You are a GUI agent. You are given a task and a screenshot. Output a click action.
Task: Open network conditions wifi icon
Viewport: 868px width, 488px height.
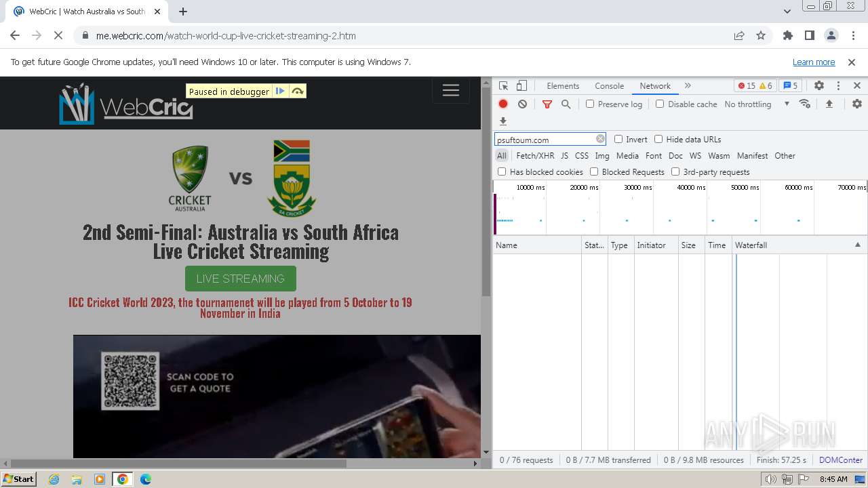click(805, 104)
